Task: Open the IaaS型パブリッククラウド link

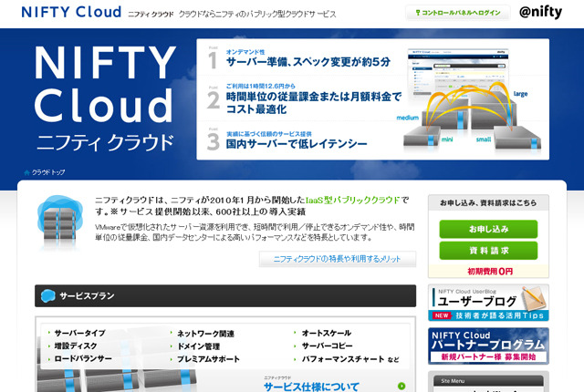Action: 352,200
